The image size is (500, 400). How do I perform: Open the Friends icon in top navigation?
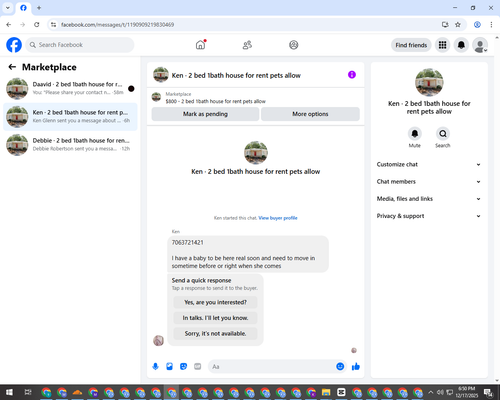coord(247,45)
